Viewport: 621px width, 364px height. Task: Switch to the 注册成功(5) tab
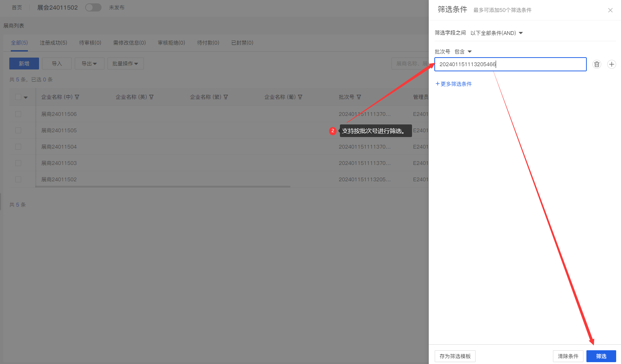[53, 42]
